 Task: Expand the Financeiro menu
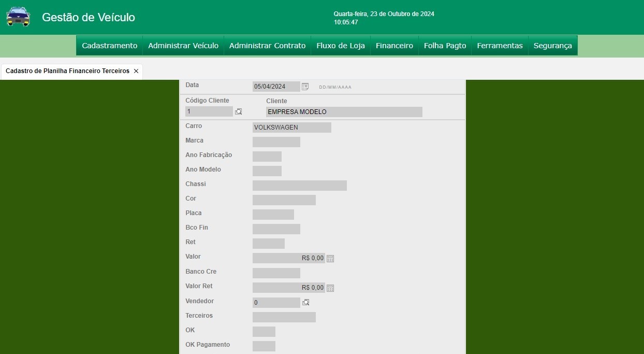(394, 46)
